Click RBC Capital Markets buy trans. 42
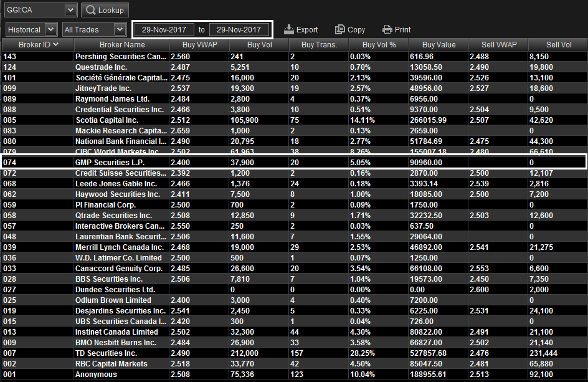Viewport: 588px width, 382px height. pyautogui.click(x=295, y=364)
